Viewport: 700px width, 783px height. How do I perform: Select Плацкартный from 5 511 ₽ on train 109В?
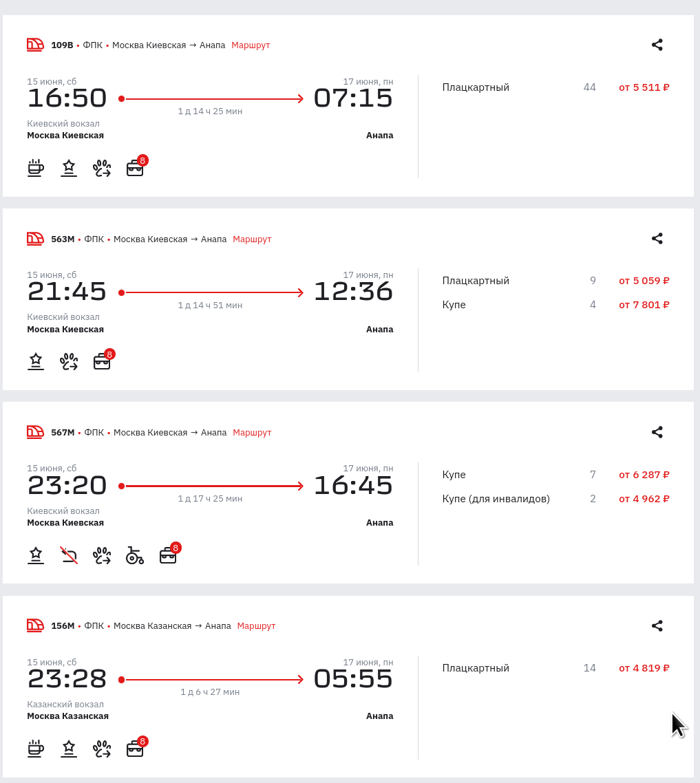(555, 87)
